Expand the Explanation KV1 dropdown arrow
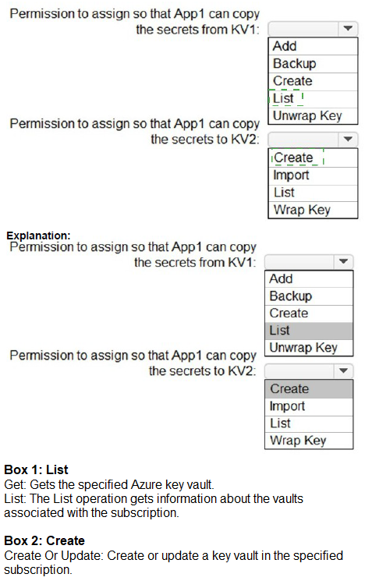The height and width of the screenshot is (588, 365). pos(344,261)
